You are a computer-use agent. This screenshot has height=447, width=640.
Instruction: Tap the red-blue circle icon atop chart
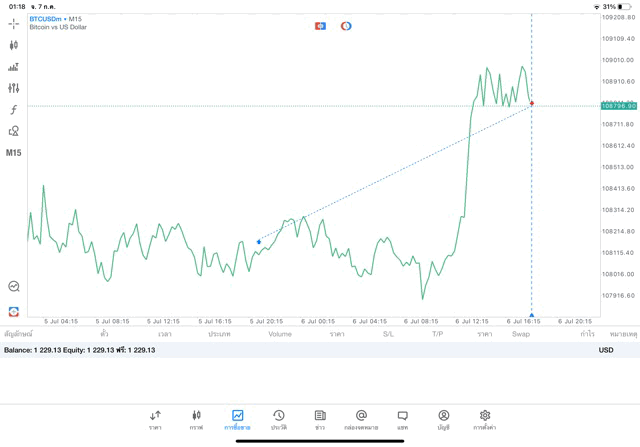pyautogui.click(x=346, y=26)
